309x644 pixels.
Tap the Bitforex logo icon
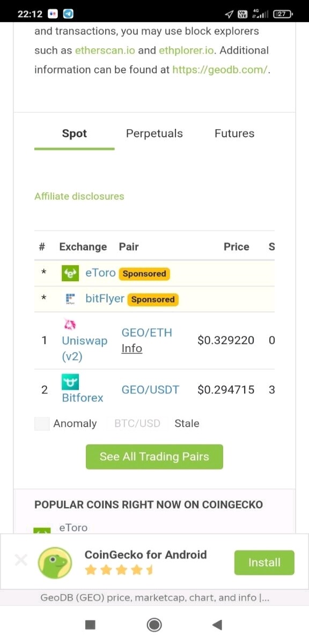[70, 382]
